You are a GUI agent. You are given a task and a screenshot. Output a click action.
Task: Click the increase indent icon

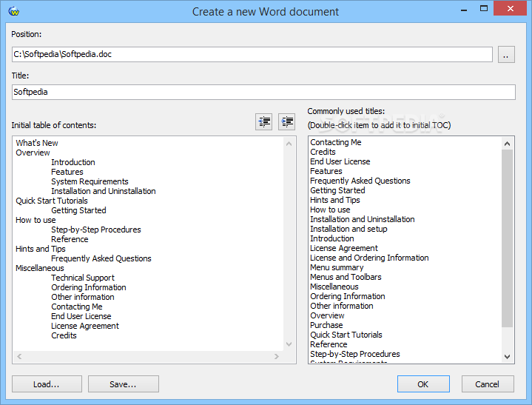(286, 121)
